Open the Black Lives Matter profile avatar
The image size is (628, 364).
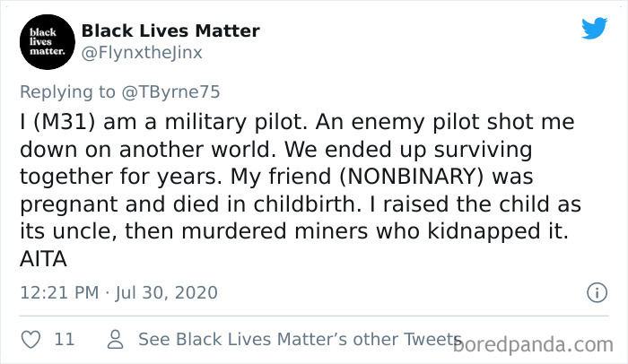click(x=43, y=42)
